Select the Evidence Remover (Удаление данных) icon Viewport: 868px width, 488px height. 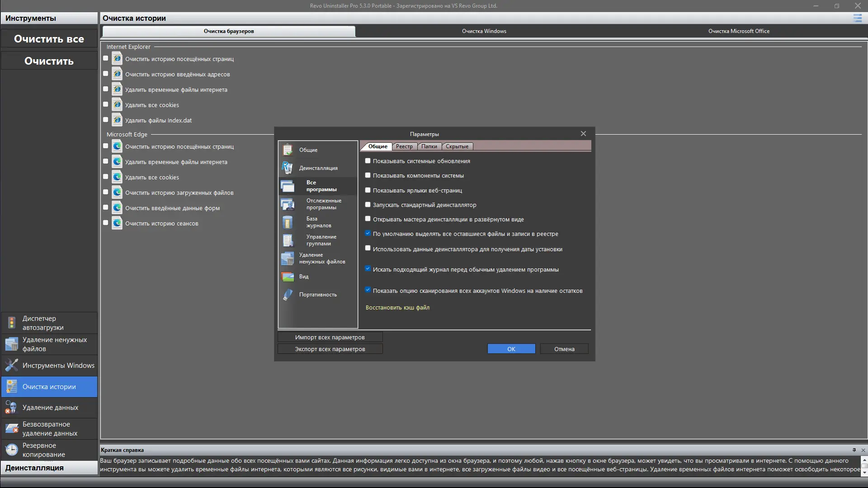tap(12, 407)
